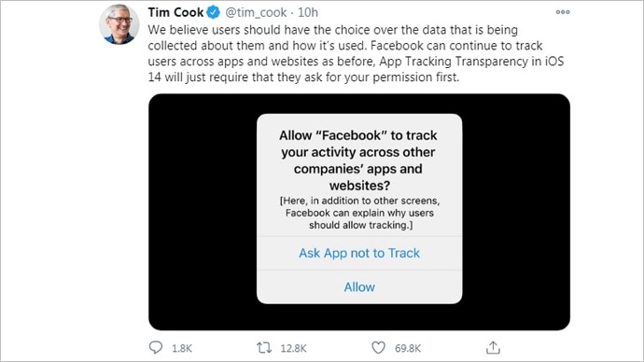
Task: Click the 1.8K replies count
Action: tap(182, 348)
